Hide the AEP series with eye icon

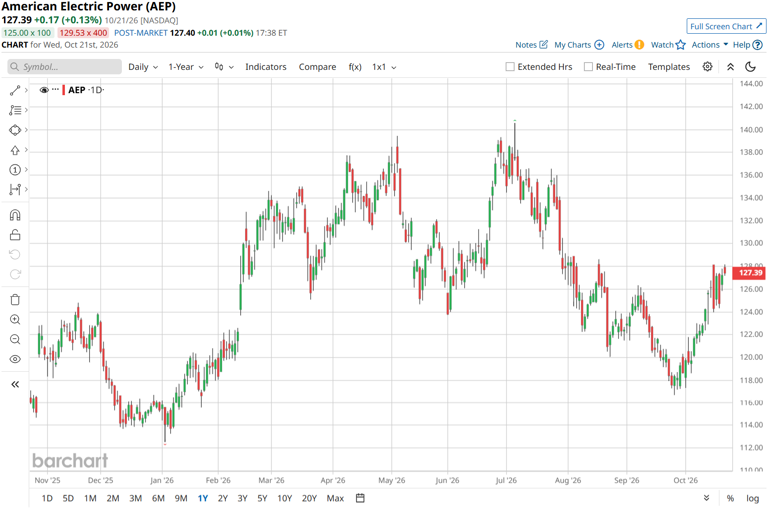[x=44, y=90]
